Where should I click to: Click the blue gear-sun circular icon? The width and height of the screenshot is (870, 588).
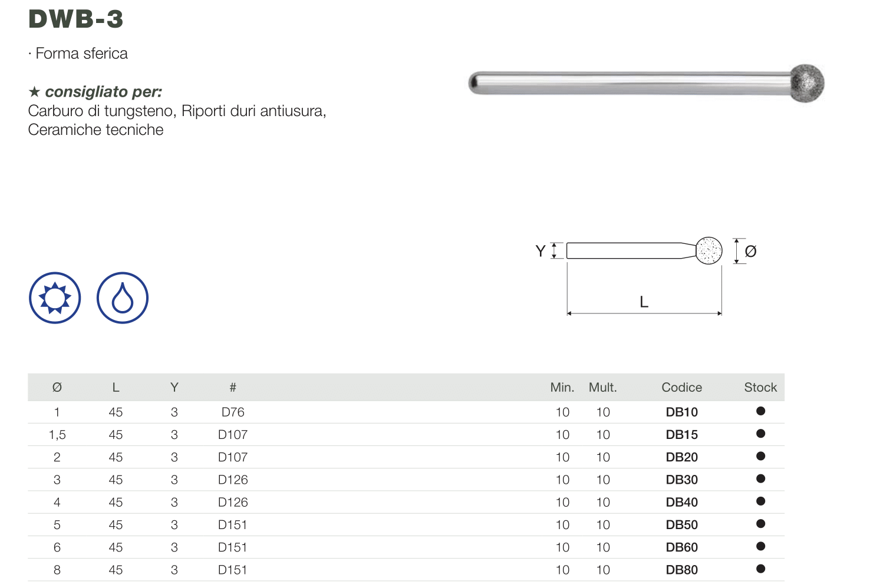(x=55, y=298)
